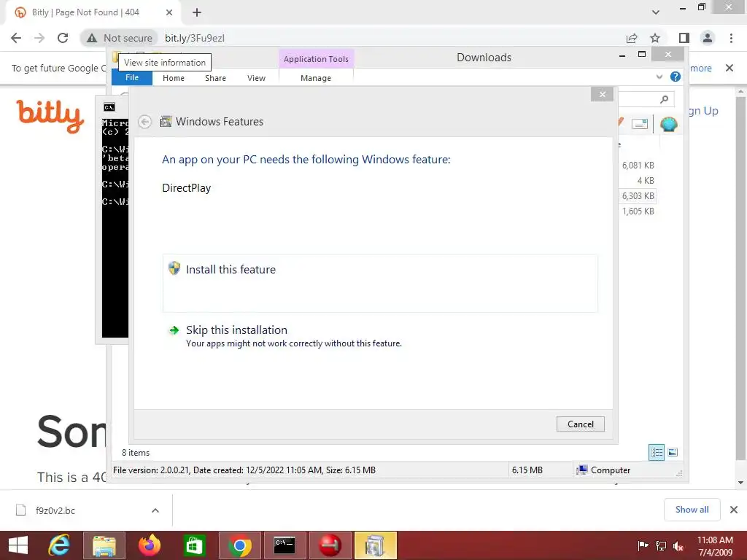Click Install this feature option
The height and width of the screenshot is (560, 747).
(379, 283)
